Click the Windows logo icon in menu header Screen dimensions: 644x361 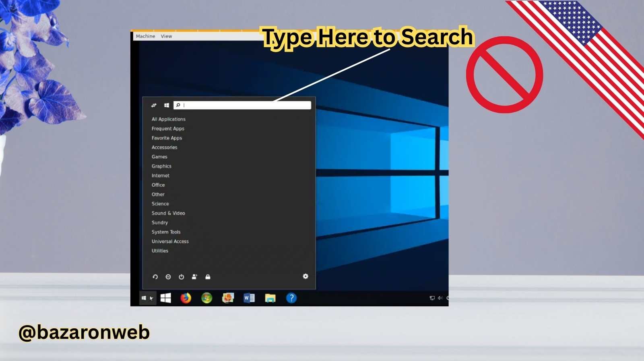point(167,105)
